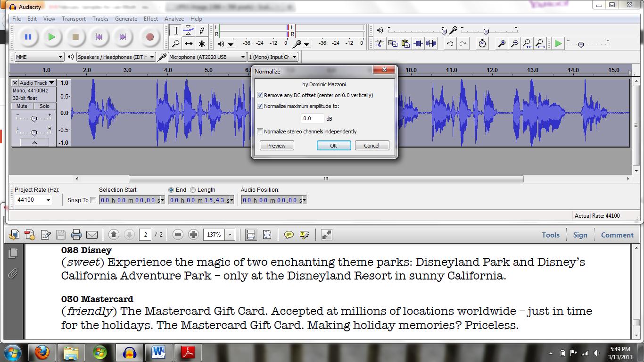The height and width of the screenshot is (362, 644).
Task: Zoom in on the waveform
Action: 502,43
